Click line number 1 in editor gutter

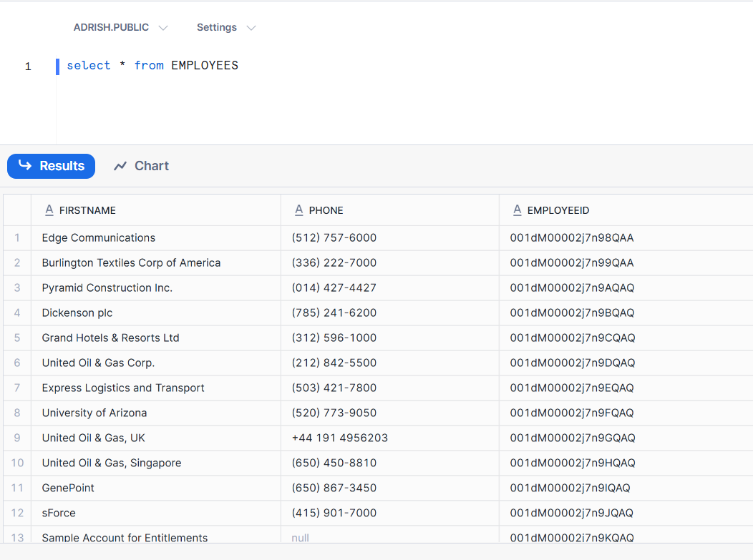28,67
